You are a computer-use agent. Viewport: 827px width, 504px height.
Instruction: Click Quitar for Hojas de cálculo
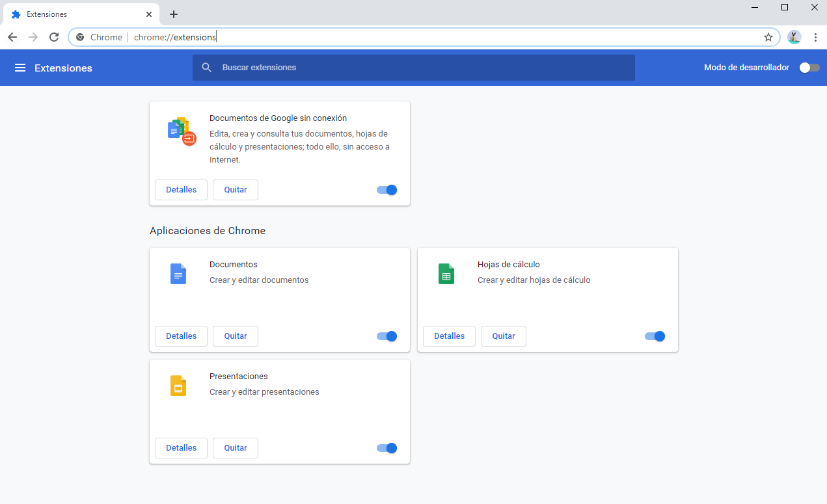point(503,336)
